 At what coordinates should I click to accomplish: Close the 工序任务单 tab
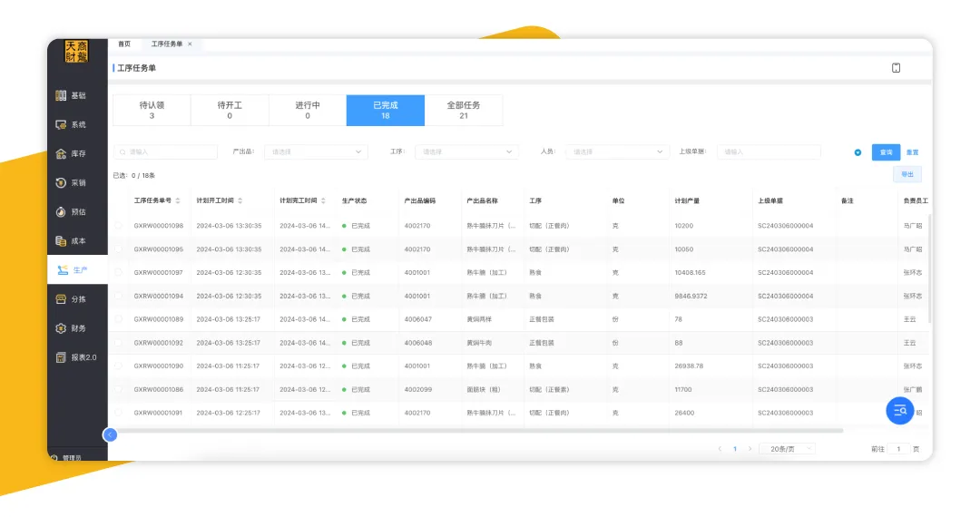tap(190, 44)
